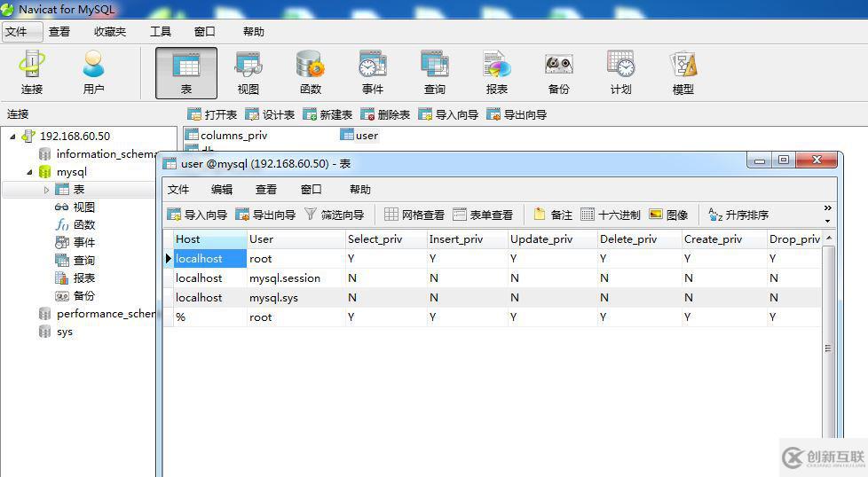Image resolution: width=868 pixels, height=477 pixels.
Task: Open the 报表 (Report) toolbar icon
Action: (496, 73)
